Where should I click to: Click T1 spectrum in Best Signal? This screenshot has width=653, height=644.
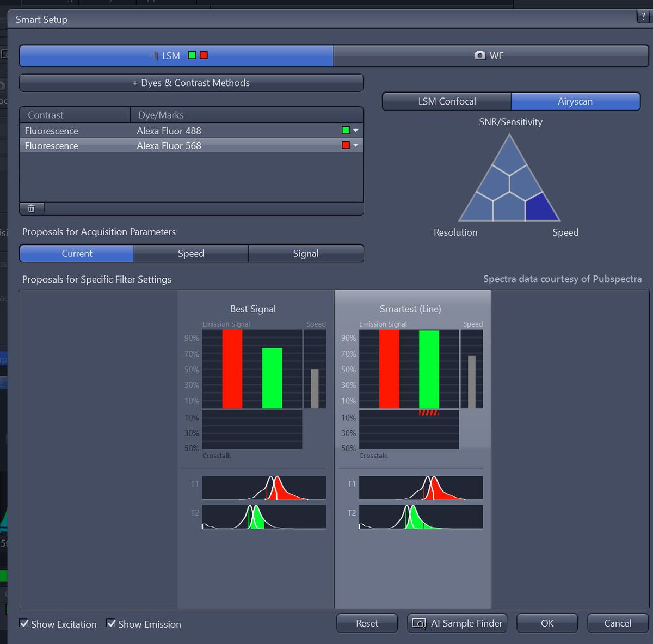point(264,488)
